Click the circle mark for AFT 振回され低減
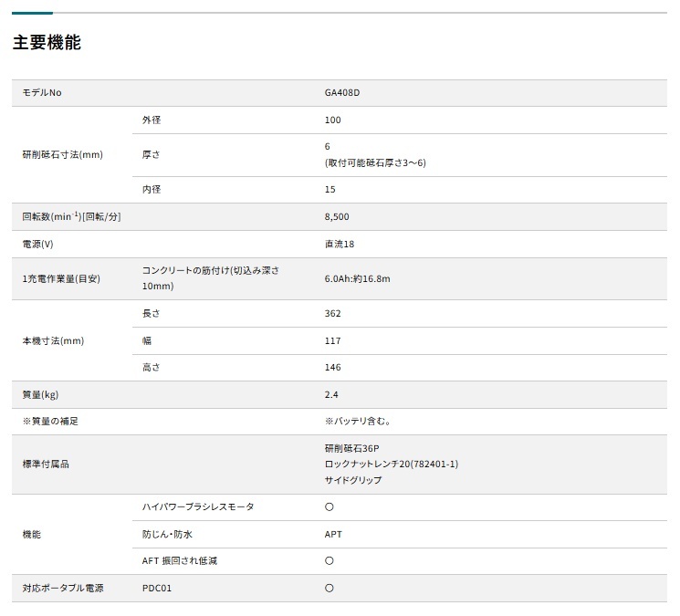This screenshot has height=616, width=680. (330, 561)
